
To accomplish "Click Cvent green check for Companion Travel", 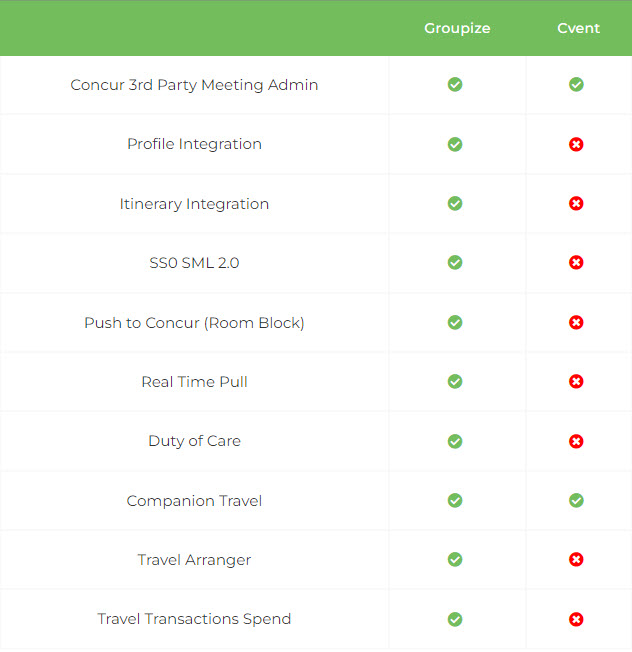I will tap(576, 500).
